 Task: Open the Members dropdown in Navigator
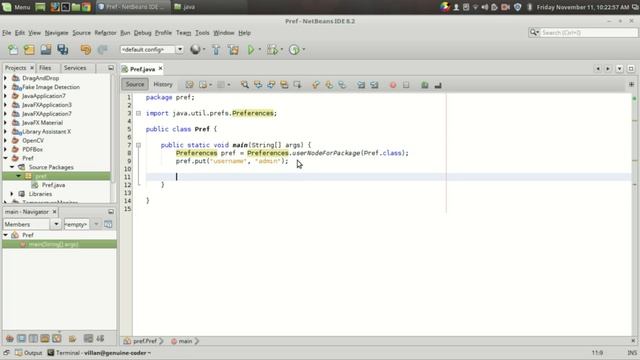[56, 224]
